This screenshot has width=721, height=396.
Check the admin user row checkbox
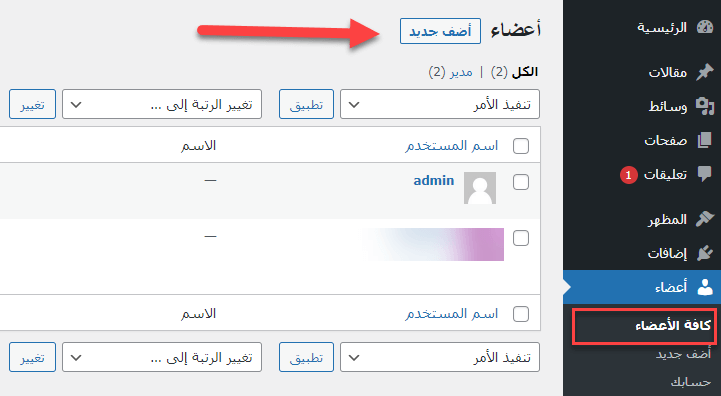point(521,182)
